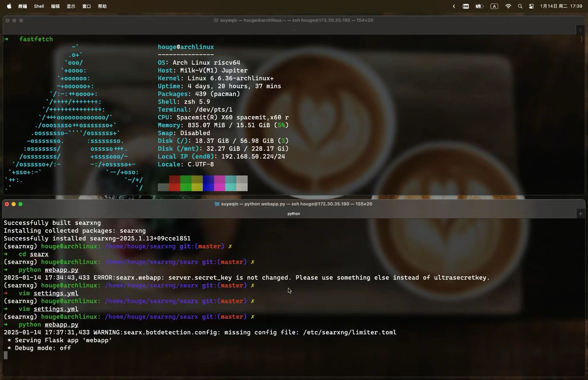588x380 pixels.
Task: Click the fastfetch command text
Action: pyautogui.click(x=36, y=39)
